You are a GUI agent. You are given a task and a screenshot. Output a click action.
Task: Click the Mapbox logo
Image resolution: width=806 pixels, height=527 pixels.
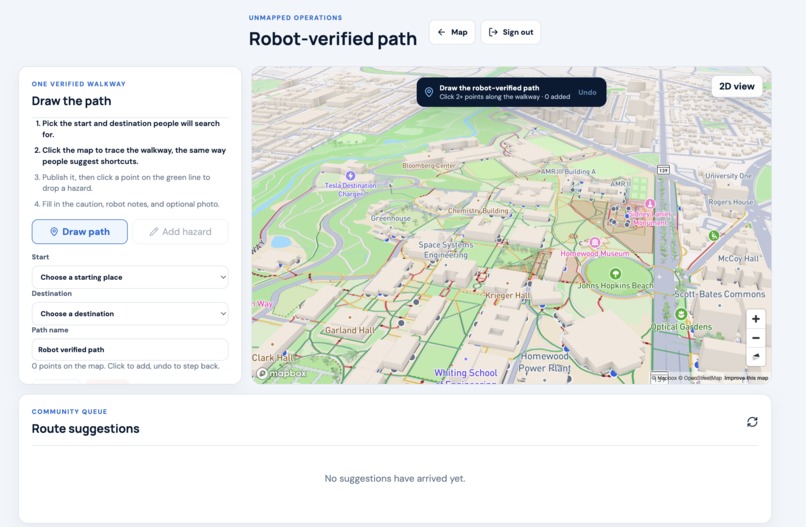[282, 373]
